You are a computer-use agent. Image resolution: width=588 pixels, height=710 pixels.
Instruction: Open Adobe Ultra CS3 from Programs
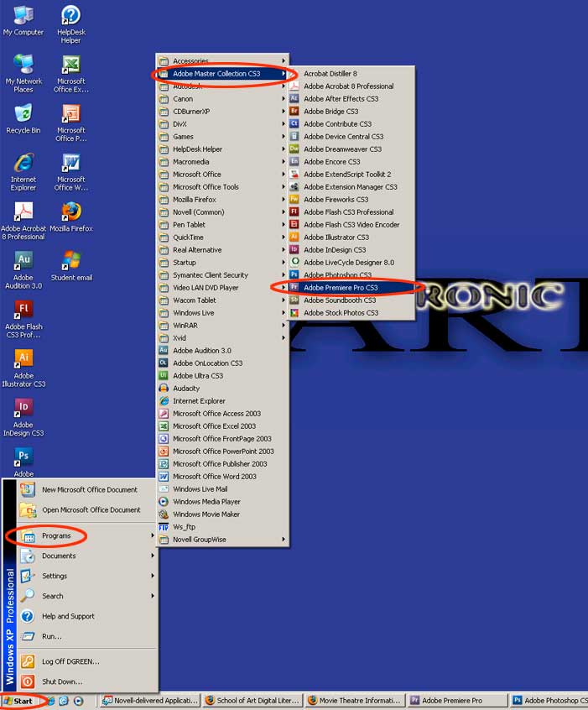click(x=223, y=375)
